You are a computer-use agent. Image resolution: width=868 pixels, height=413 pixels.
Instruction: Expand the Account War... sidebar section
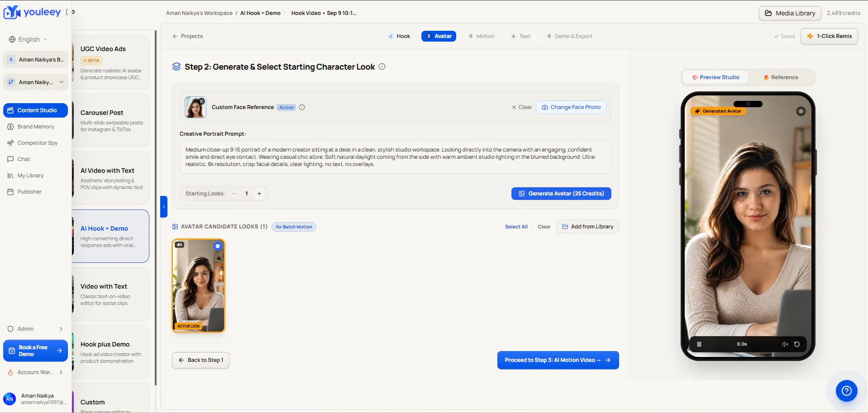(36, 372)
